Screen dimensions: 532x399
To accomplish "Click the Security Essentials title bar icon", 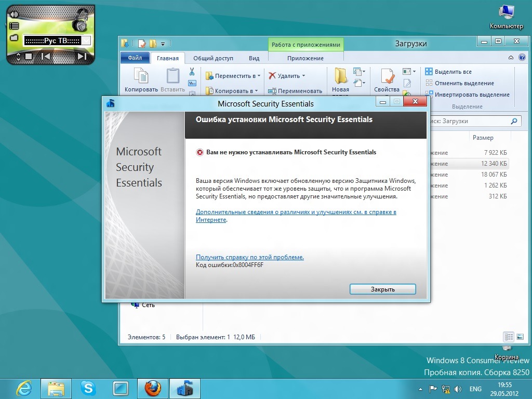I will click(x=111, y=103).
